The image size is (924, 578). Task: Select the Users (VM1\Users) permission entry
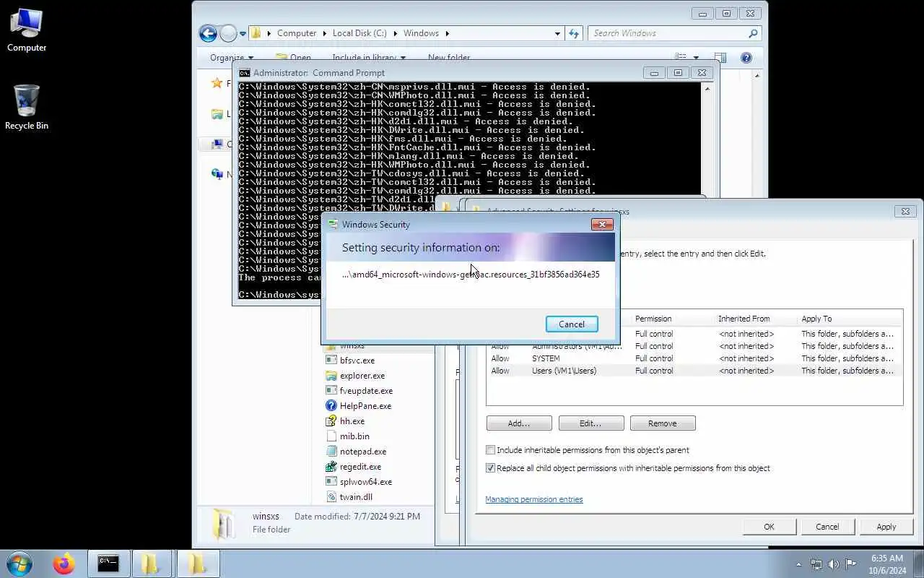coord(694,371)
